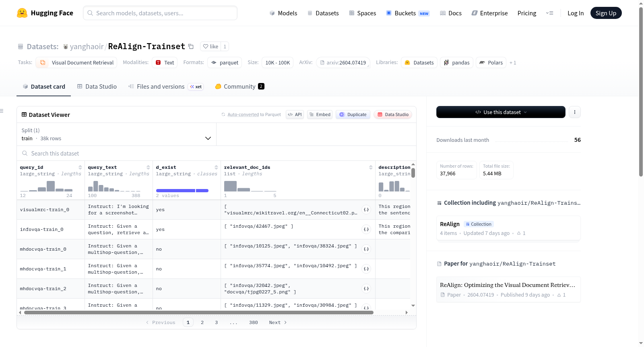Screen dimensions: 644x347
Task: Open the extra navigation menu icon beside Pricing
Action: (549, 13)
